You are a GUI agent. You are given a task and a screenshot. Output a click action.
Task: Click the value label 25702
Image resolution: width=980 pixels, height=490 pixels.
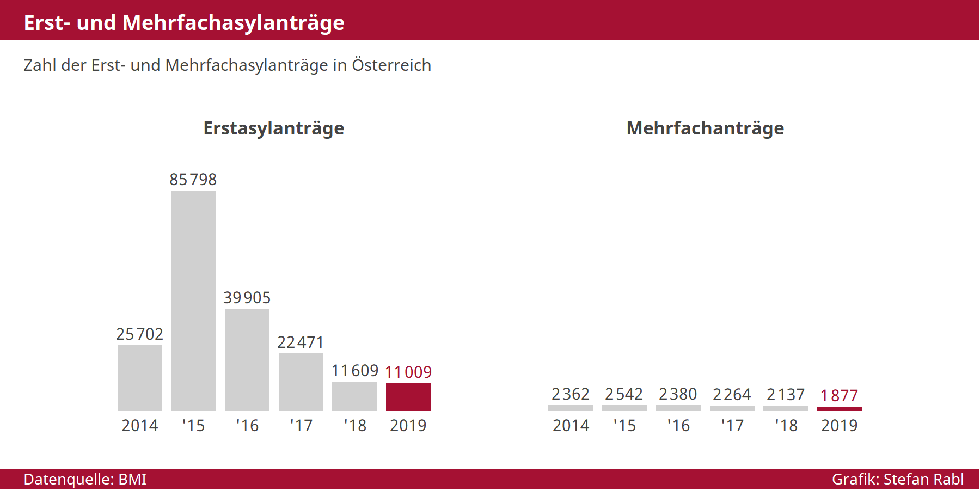140,334
